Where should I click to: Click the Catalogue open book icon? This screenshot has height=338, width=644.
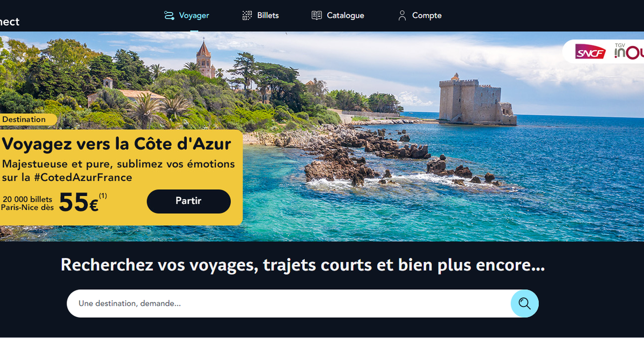(317, 16)
